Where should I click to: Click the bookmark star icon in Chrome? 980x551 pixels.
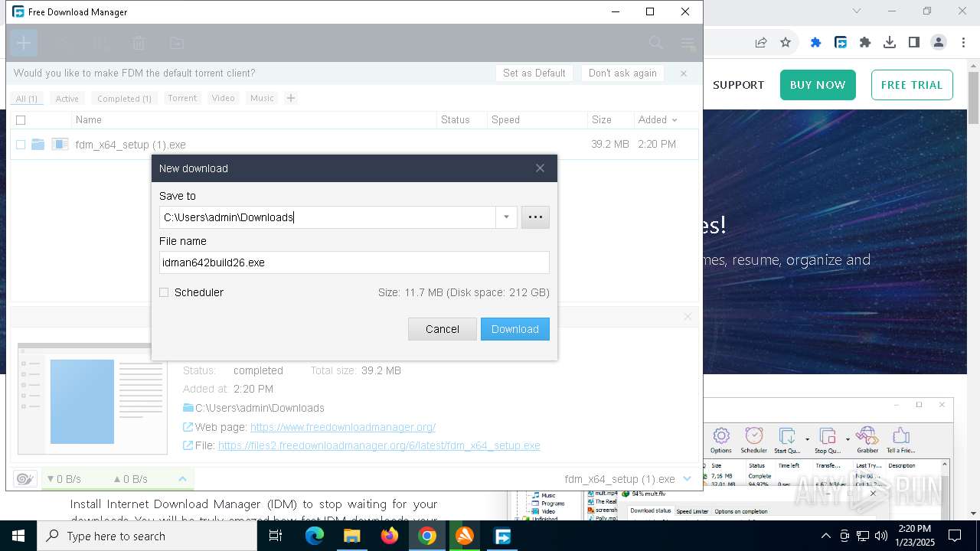click(786, 43)
